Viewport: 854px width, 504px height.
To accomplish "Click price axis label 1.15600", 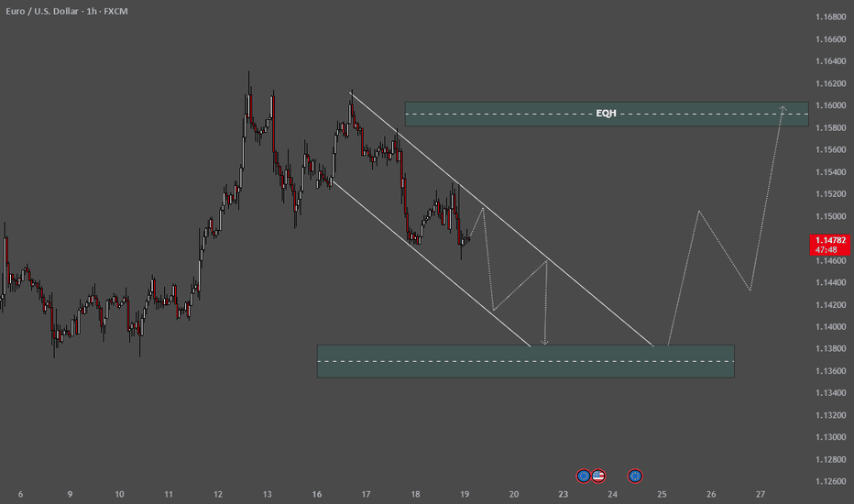I will (830, 149).
